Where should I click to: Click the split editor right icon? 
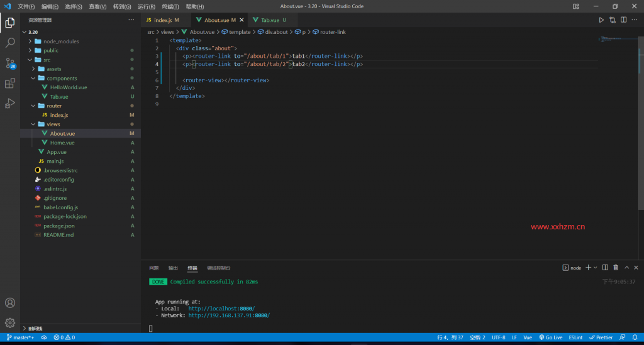point(623,20)
